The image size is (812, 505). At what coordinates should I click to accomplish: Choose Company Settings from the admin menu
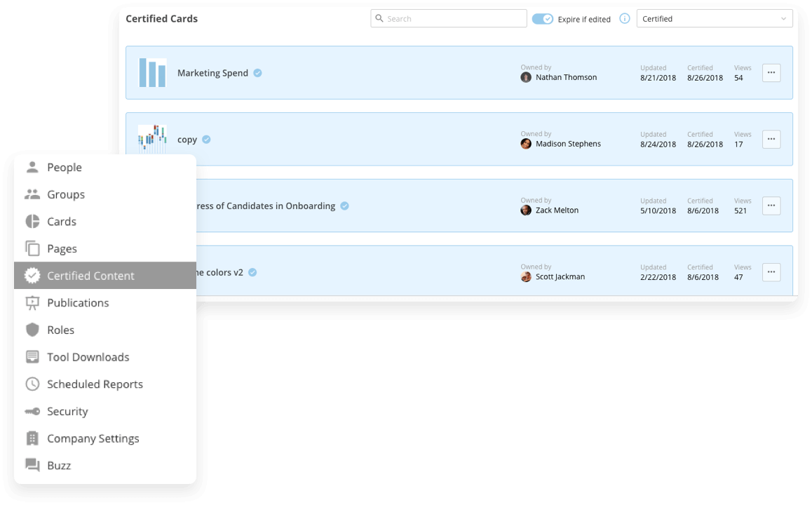point(93,438)
